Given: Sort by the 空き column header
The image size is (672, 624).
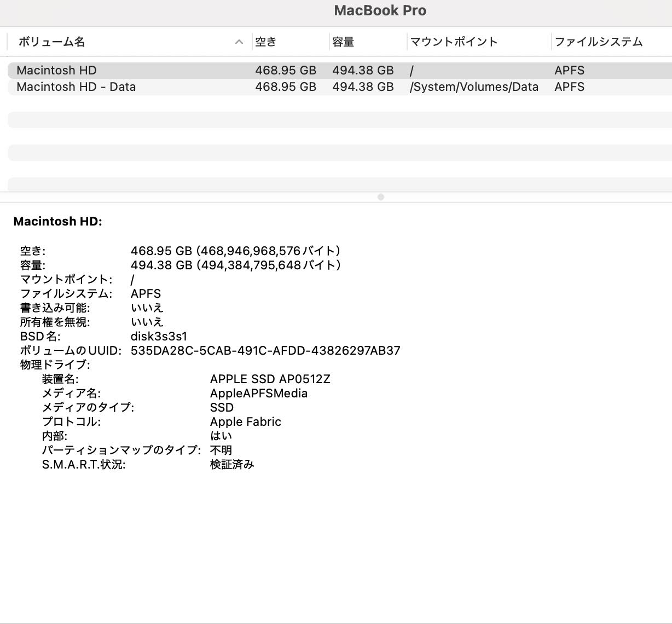Looking at the screenshot, I should point(265,42).
